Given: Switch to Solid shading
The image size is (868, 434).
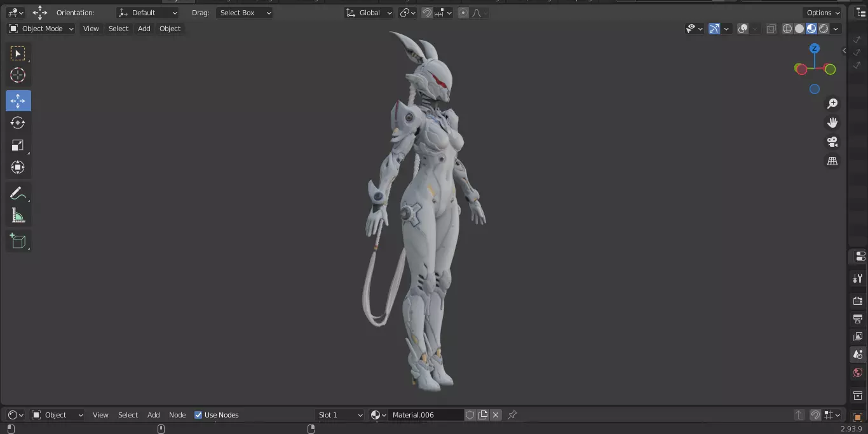Looking at the screenshot, I should click(799, 29).
